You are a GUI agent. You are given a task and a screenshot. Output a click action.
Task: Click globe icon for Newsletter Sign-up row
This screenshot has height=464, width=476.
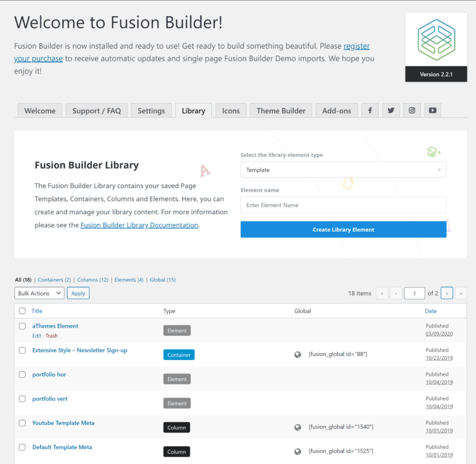[x=297, y=354]
